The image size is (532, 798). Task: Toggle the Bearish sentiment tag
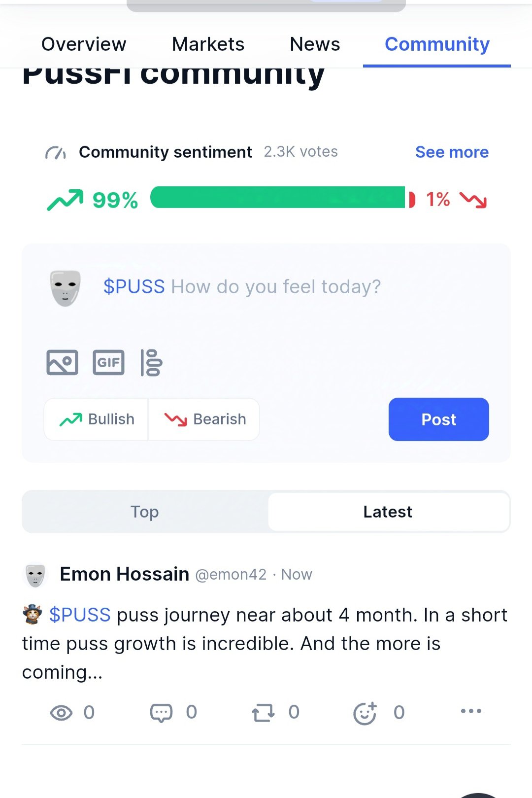204,419
